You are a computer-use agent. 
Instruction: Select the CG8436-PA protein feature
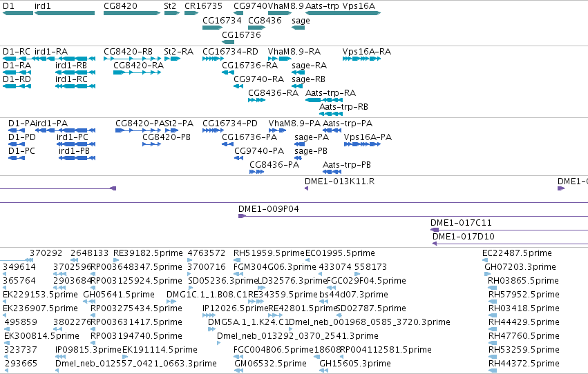(x=257, y=172)
